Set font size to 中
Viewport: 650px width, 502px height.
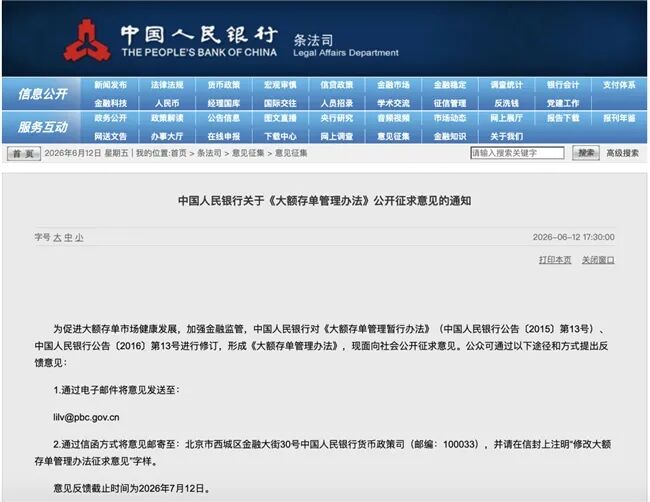click(x=68, y=238)
